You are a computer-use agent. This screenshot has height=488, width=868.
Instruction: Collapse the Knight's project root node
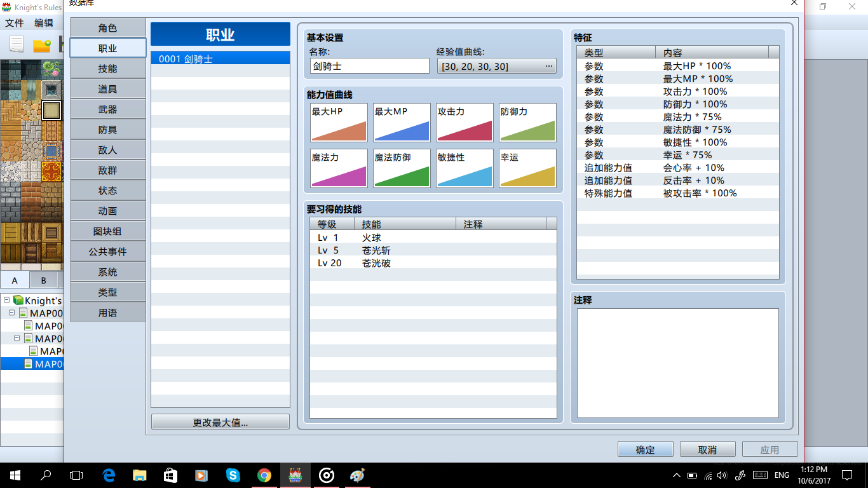6,301
